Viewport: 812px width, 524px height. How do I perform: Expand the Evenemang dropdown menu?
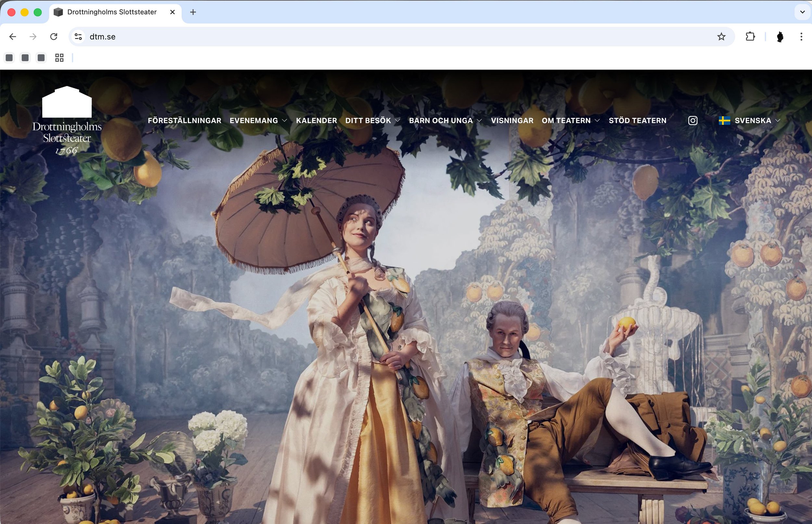[x=258, y=120]
